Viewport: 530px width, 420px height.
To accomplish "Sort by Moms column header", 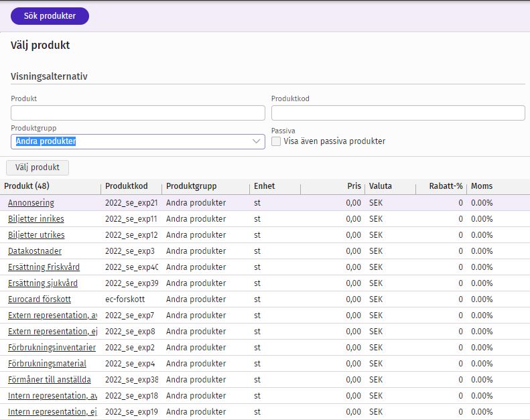I will click(x=482, y=186).
